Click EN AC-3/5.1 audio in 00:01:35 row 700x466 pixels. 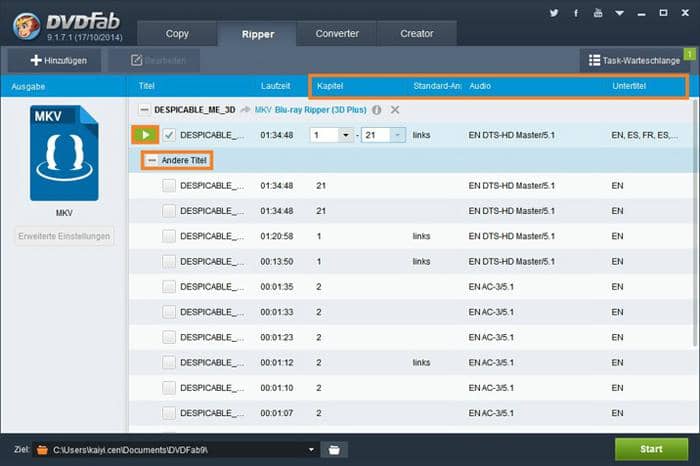point(491,287)
